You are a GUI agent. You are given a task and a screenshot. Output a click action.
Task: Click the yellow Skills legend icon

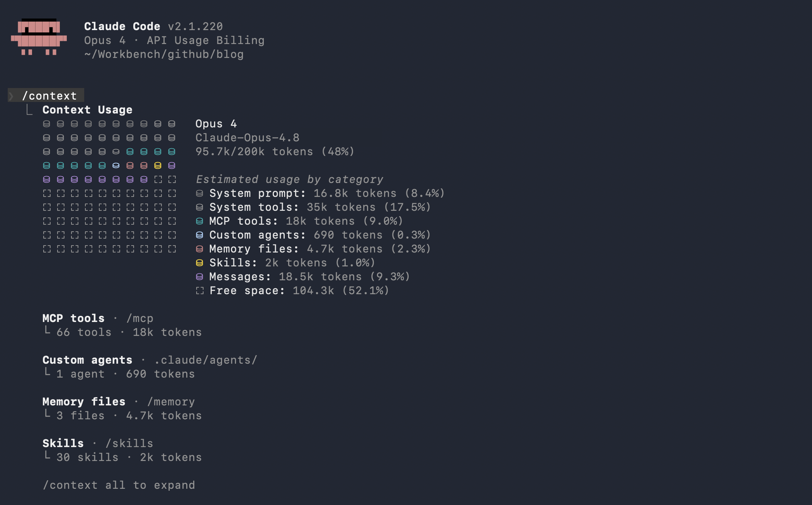199,263
